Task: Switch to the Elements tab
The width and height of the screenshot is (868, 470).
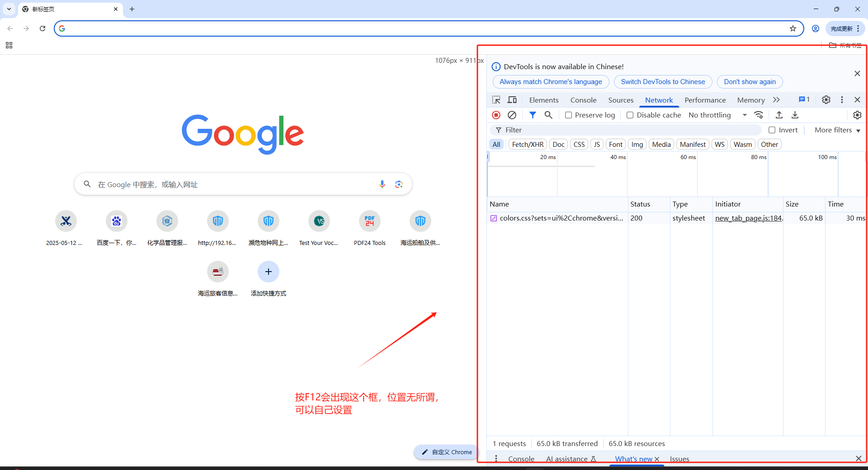Action: pos(544,100)
